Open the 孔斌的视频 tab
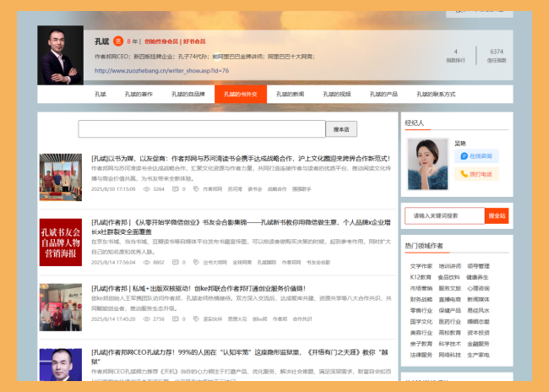Screen dimensions: 549x392 pos(338,95)
